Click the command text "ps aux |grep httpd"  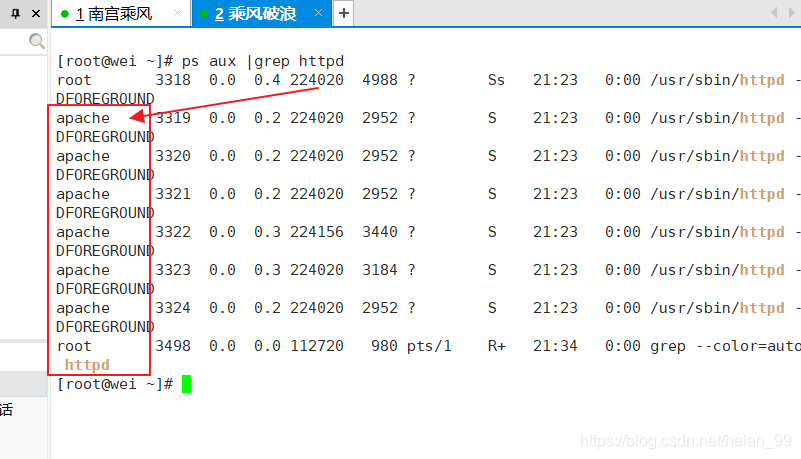(x=263, y=61)
